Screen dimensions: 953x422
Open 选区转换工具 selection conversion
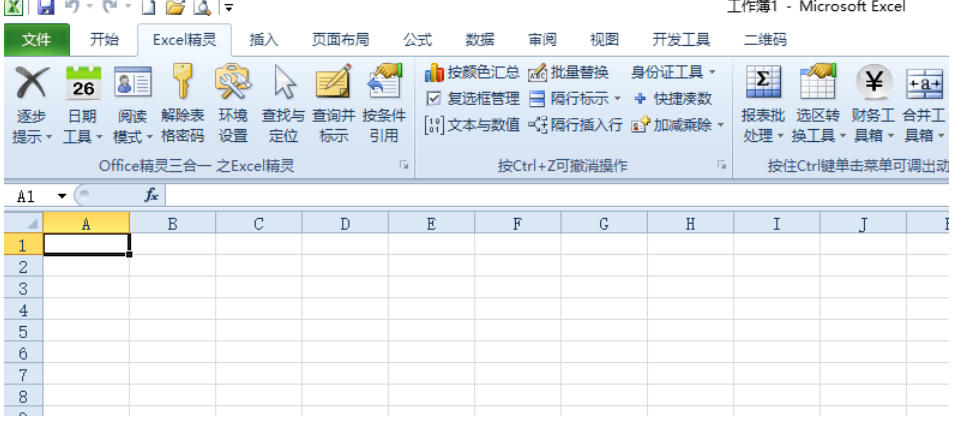pyautogui.click(x=817, y=104)
